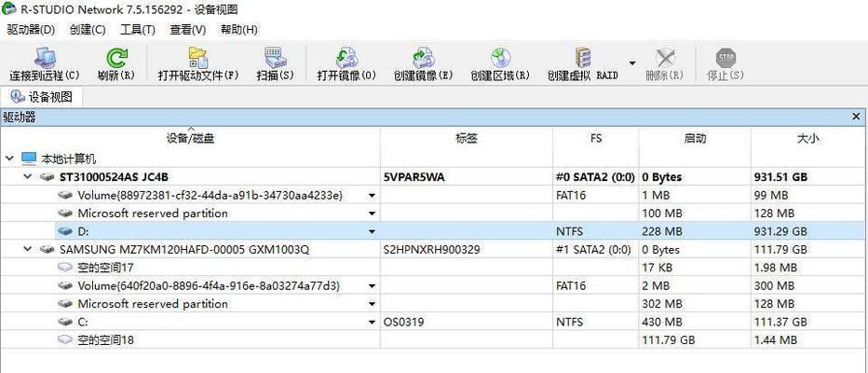Sort by the 启动 column header
This screenshot has width=868, height=373.
(x=695, y=139)
